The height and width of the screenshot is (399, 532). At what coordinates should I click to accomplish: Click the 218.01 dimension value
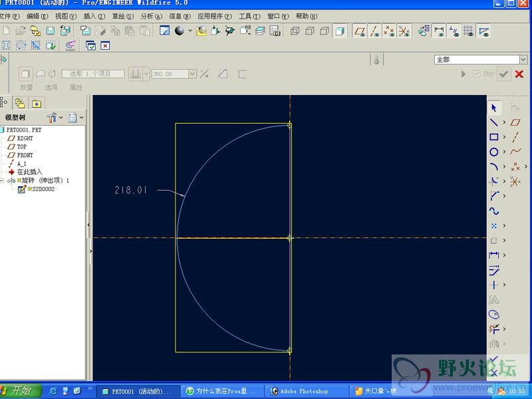point(130,190)
